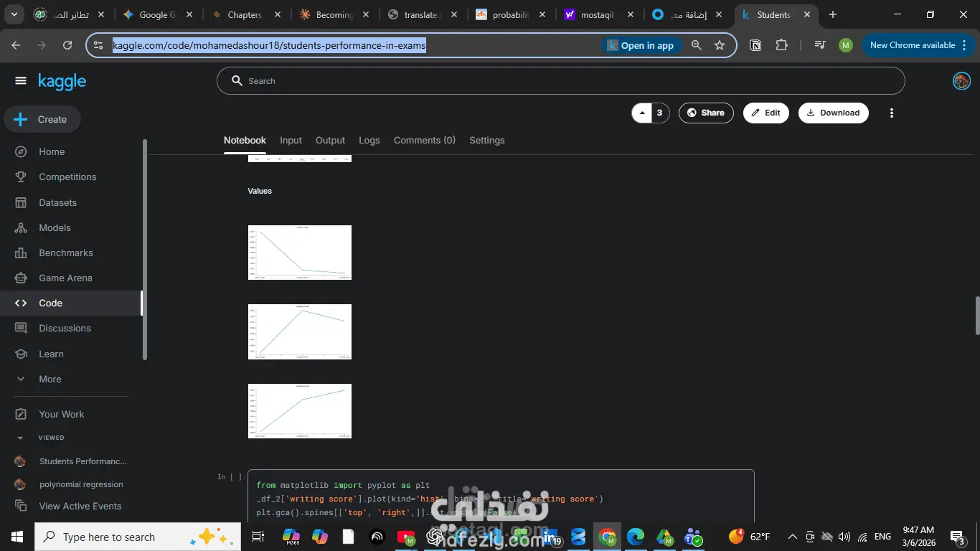
Task: Open the Learn section
Action: [x=51, y=354]
